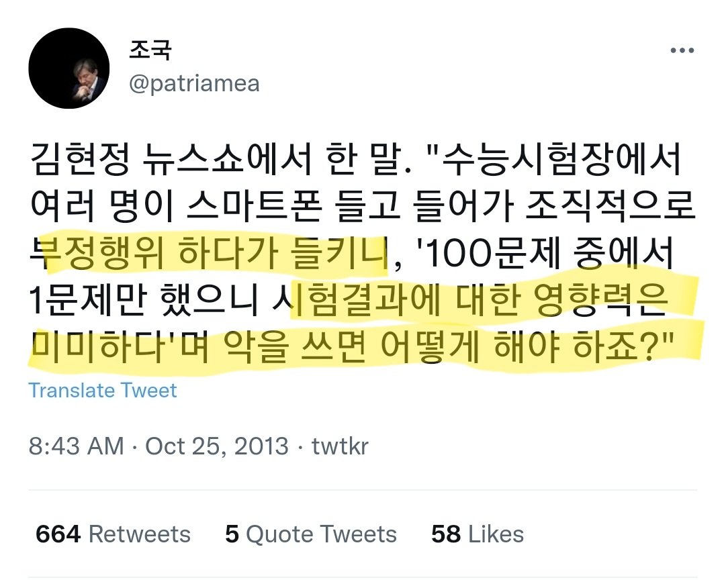Viewport: 724px width, 588px height.
Task: Open the twtkr source client link
Action: 340,446
